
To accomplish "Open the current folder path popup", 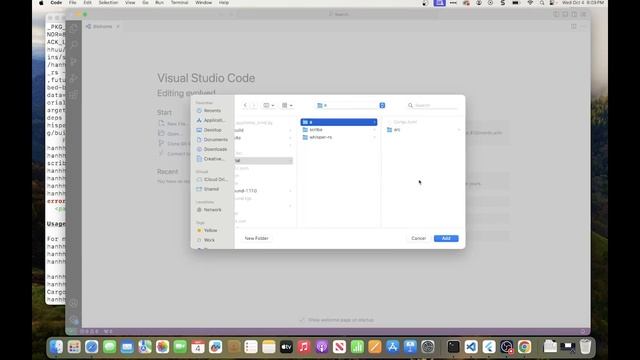I will click(351, 105).
